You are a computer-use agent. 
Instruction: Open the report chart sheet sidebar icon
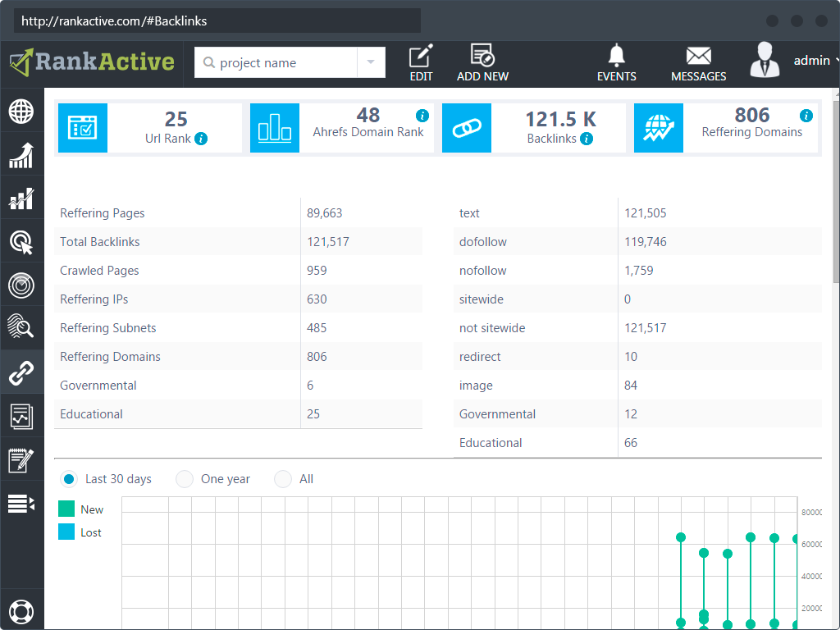[x=21, y=416]
